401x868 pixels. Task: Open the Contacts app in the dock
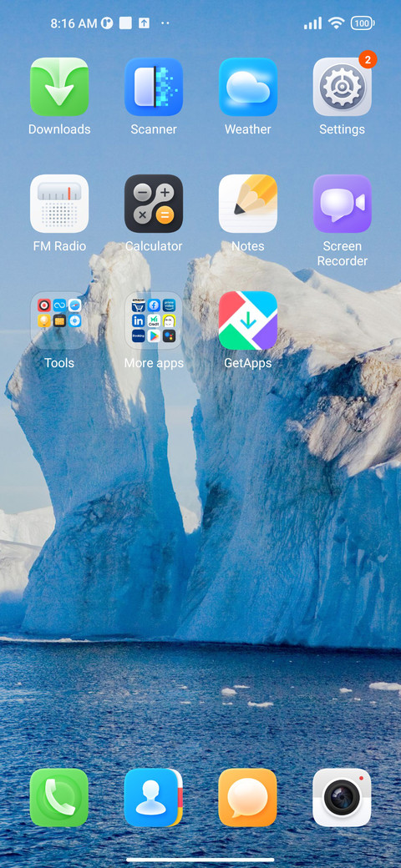click(154, 798)
